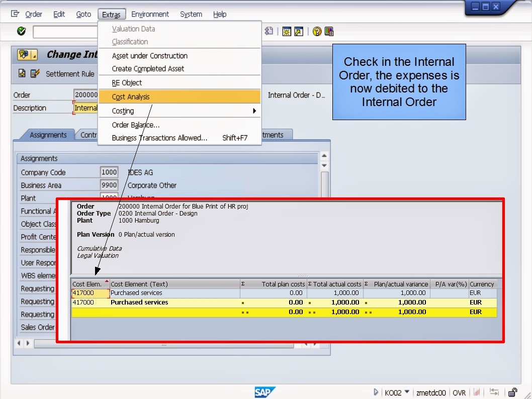Click the Order number field

point(85,95)
